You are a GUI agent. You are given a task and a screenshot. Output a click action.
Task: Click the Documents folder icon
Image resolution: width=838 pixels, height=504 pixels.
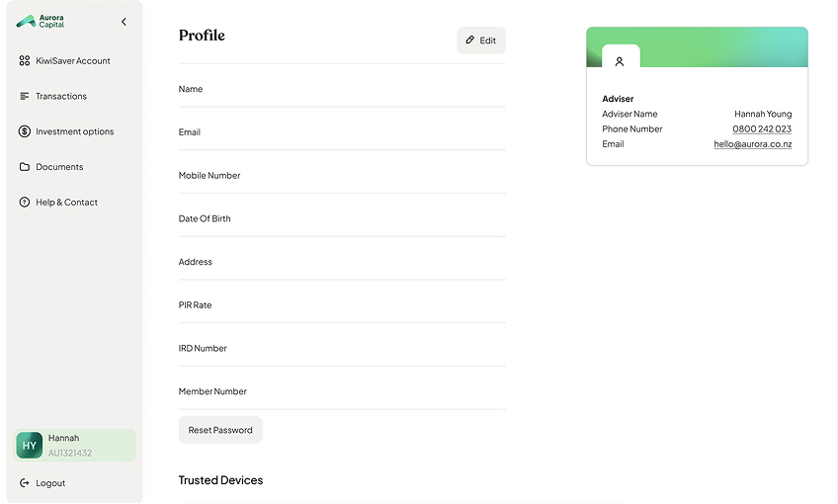[25, 167]
